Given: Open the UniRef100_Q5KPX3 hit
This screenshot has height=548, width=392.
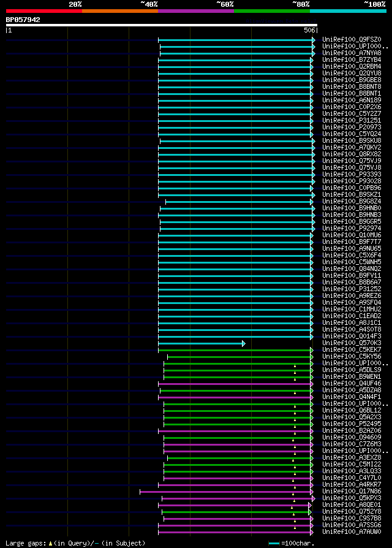Looking at the screenshot, I should [352, 498].
